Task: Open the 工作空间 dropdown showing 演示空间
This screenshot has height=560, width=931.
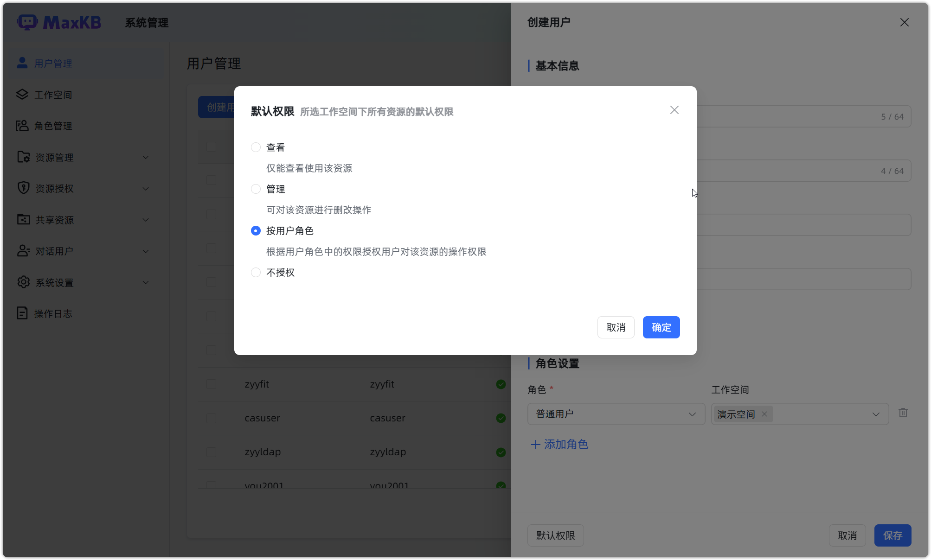Action: click(875, 414)
